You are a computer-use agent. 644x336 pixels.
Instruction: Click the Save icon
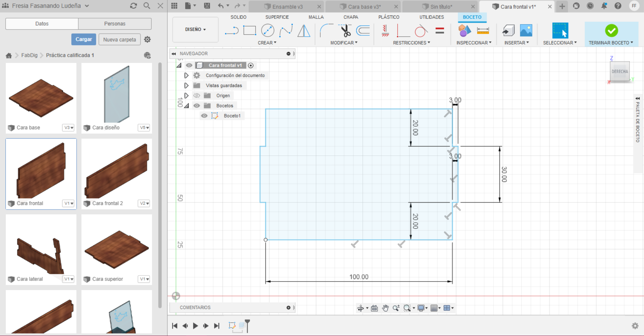click(x=207, y=6)
